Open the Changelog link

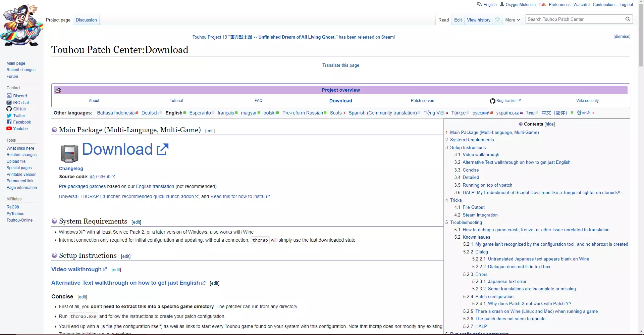coord(71,169)
